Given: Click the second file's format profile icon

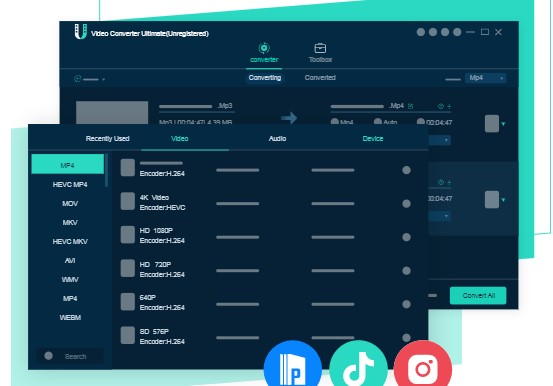Looking at the screenshot, I should (x=492, y=200).
